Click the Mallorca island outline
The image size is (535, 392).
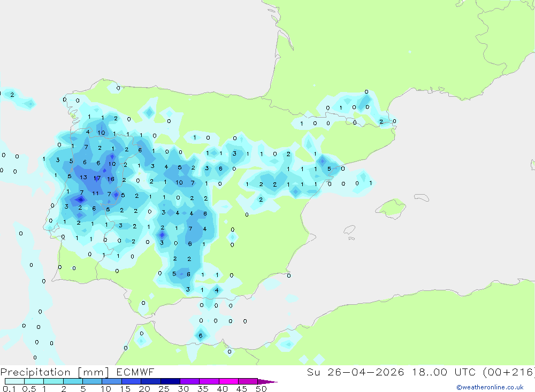391,208
